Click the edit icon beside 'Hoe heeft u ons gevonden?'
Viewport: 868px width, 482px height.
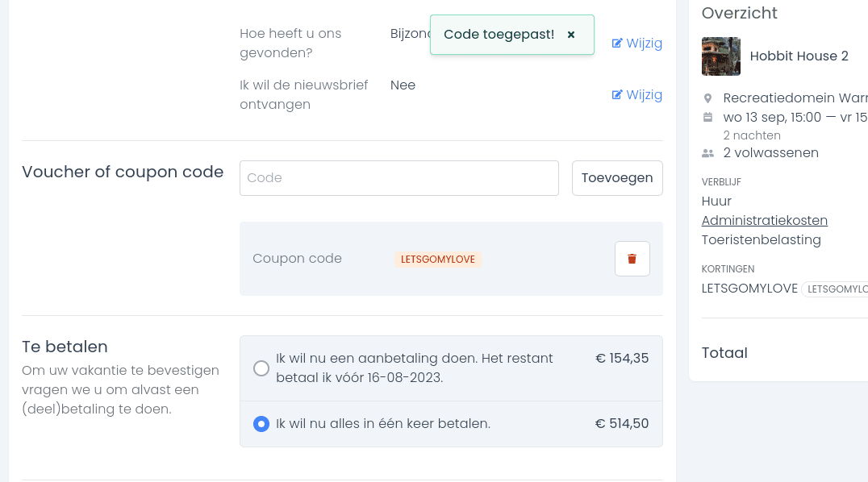617,44
